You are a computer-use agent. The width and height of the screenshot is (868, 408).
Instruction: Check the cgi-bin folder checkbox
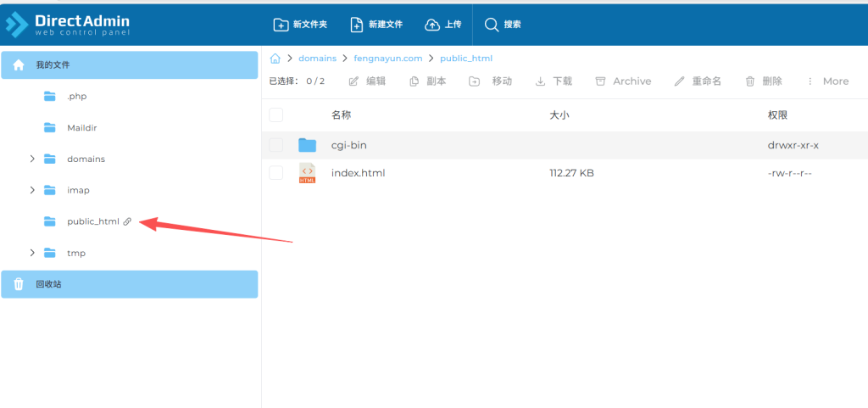click(x=275, y=145)
